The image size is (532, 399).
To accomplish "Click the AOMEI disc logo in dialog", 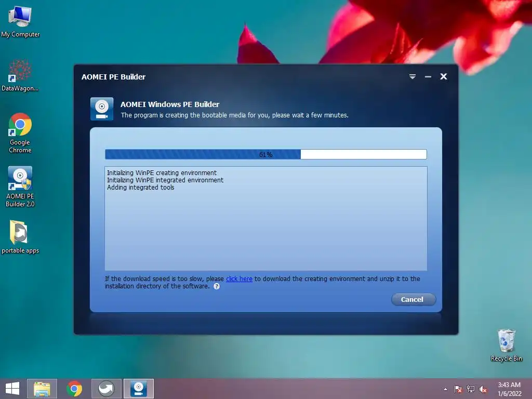I will [x=102, y=109].
